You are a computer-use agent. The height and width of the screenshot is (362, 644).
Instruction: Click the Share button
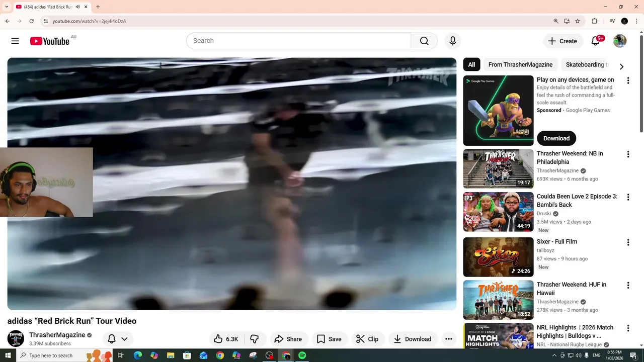[x=288, y=339]
